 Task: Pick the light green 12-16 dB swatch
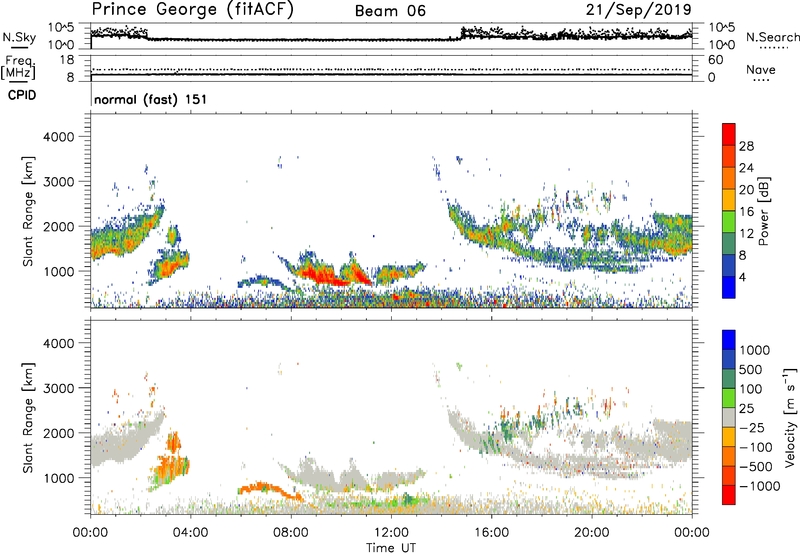[x=729, y=221]
